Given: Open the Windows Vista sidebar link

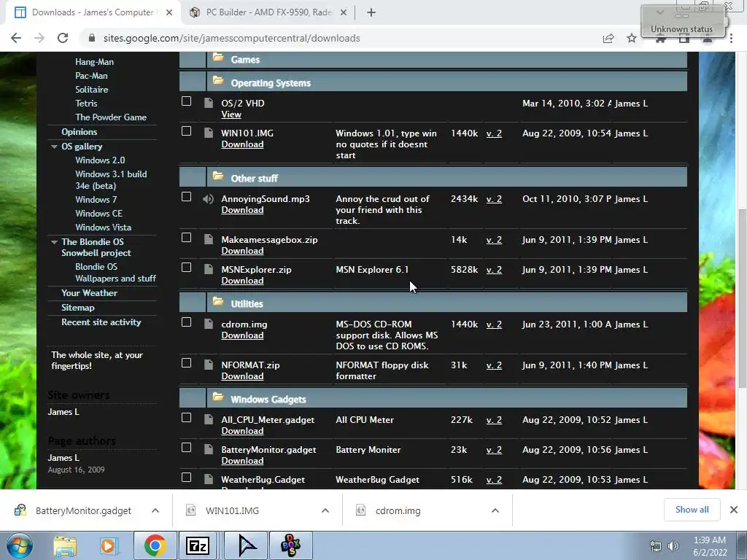Looking at the screenshot, I should point(103,227).
